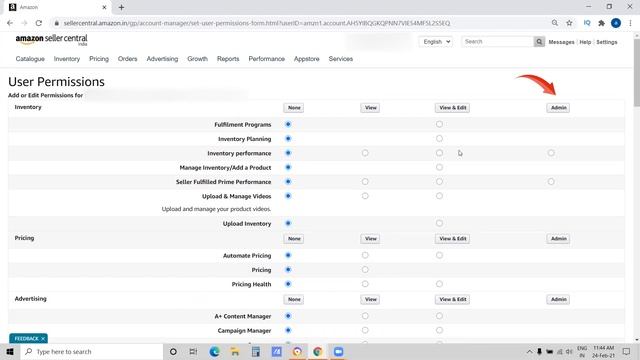
Task: Open the Services menu
Action: [341, 59]
